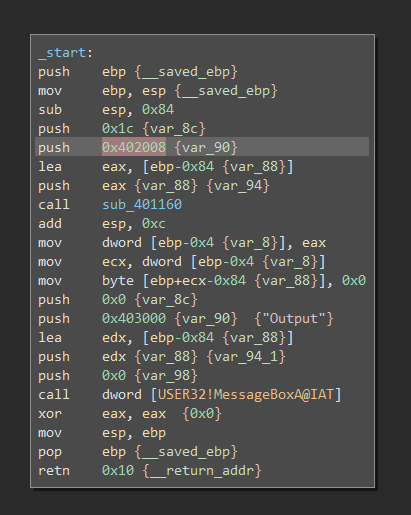Click __saved_ebp on the push ebp line
The image size is (411, 515).
186,71
